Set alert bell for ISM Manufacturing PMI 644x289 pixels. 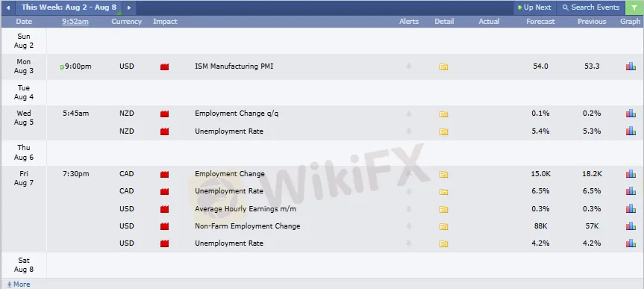click(x=409, y=66)
